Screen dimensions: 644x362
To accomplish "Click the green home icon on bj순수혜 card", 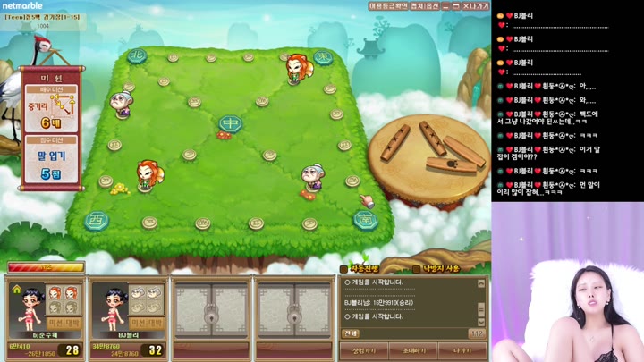I will click(x=17, y=290).
